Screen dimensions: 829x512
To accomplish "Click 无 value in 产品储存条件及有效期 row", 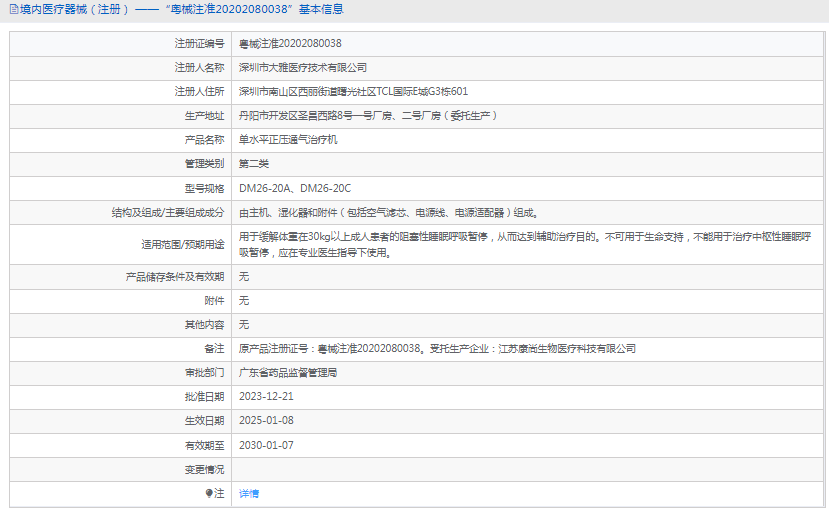I will click(x=244, y=277).
